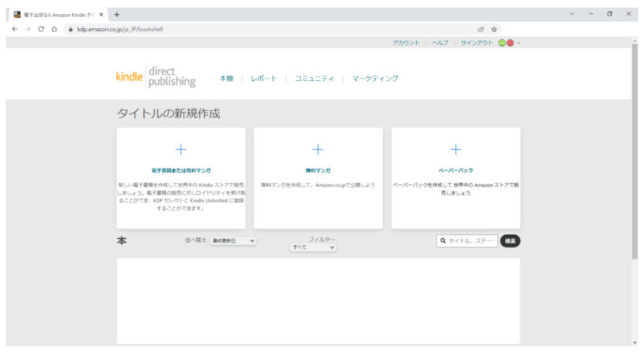Select the レポート navigation tab

coord(264,78)
